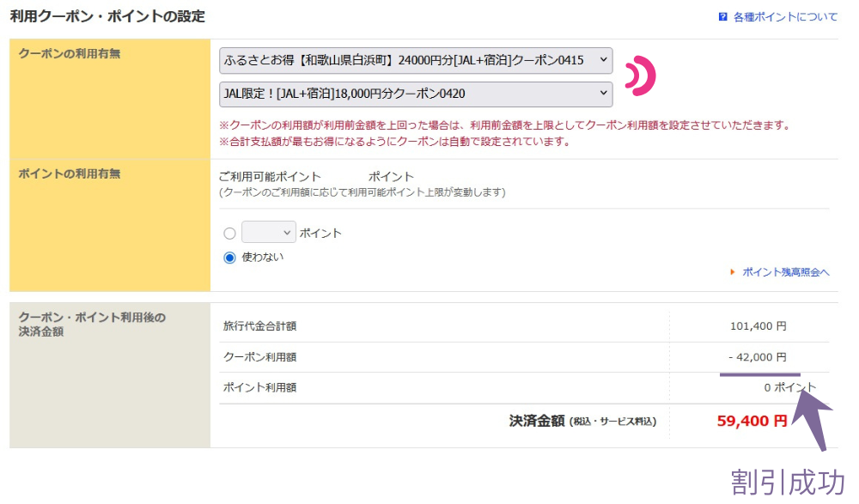Select the 使わない radio button
This screenshot has width=859, height=504.
(x=229, y=258)
